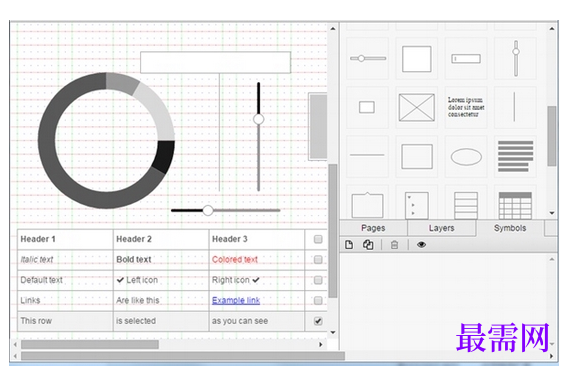Check the box in the Italic text row
Viewport: 568px width, 369px height.
point(318,259)
